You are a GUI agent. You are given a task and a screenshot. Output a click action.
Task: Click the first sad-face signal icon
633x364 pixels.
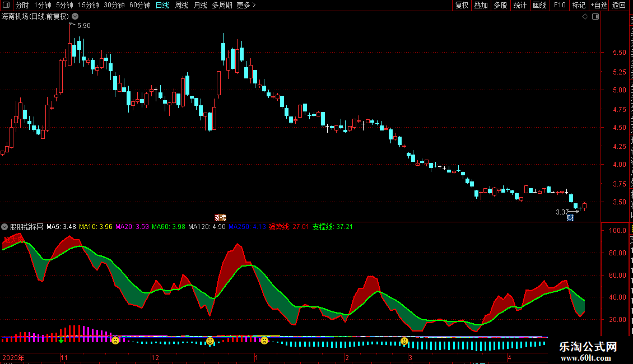(115, 340)
